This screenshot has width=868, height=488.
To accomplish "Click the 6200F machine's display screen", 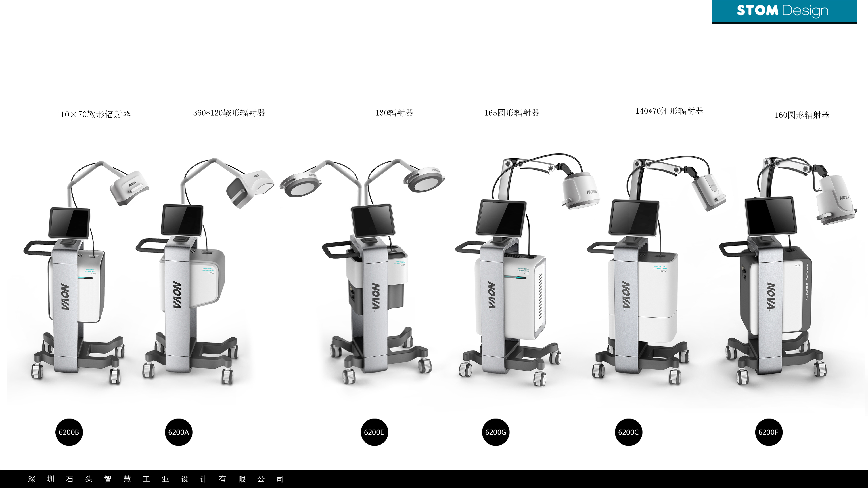I will 771,216.
